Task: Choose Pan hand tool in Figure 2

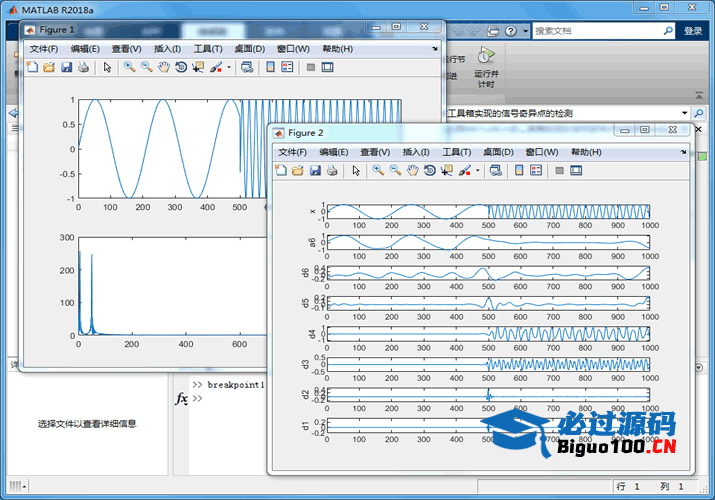Action: (x=413, y=170)
